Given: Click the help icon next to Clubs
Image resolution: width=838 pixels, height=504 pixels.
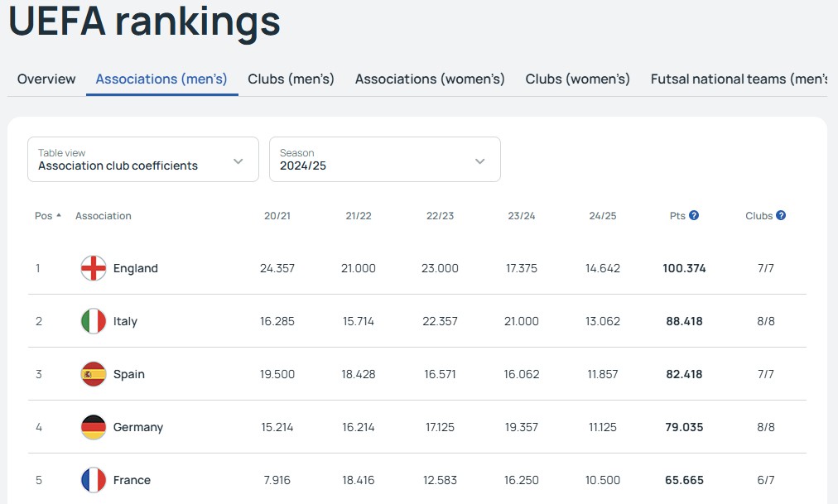Looking at the screenshot, I should tap(781, 215).
